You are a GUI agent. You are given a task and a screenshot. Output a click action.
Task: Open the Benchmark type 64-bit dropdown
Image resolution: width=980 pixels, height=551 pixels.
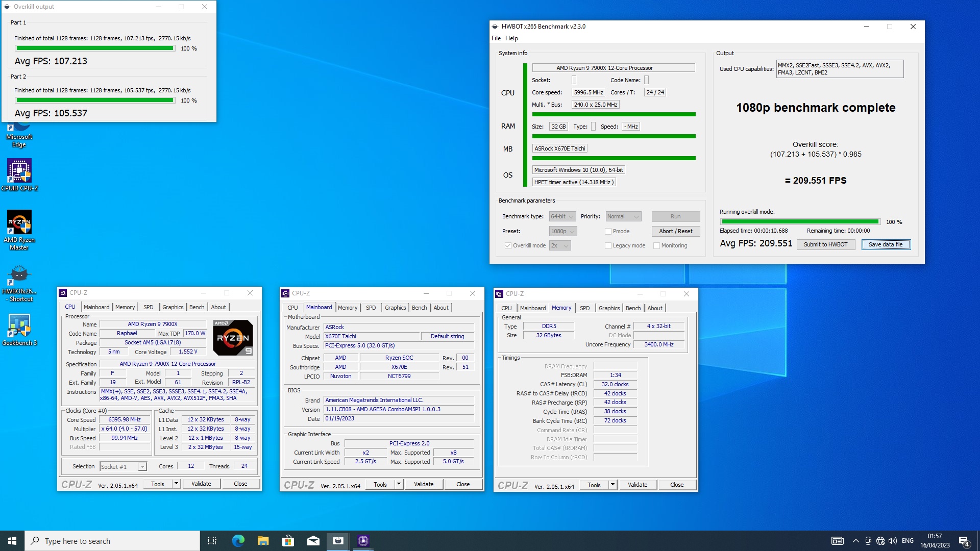click(x=562, y=216)
